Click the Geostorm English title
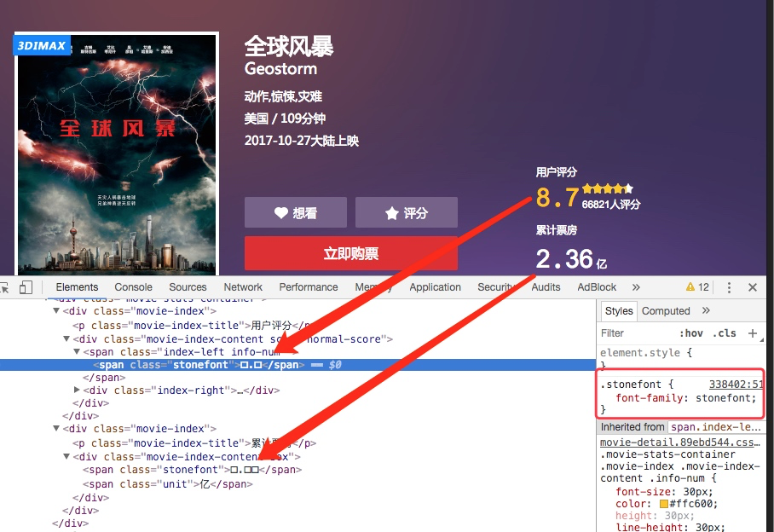The height and width of the screenshot is (532, 774). pos(280,68)
